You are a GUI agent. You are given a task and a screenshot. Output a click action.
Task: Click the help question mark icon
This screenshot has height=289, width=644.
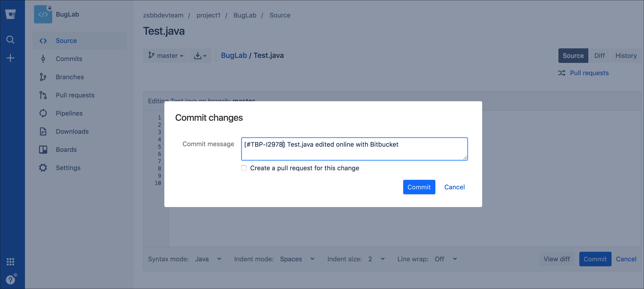(10, 280)
